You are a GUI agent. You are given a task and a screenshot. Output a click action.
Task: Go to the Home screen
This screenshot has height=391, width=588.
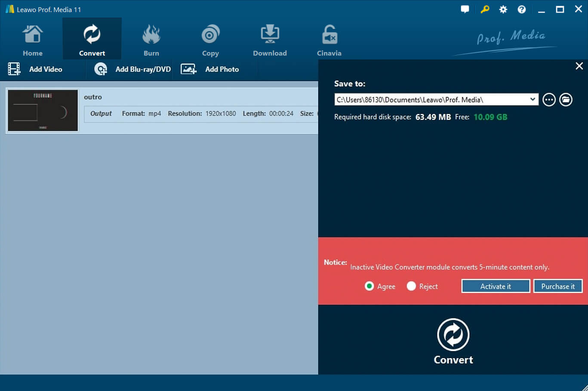32,39
